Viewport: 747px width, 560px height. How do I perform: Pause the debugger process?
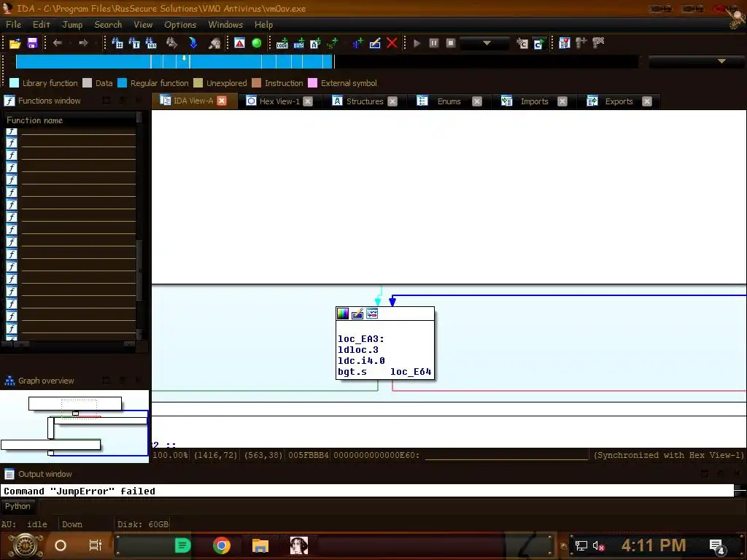tap(433, 43)
